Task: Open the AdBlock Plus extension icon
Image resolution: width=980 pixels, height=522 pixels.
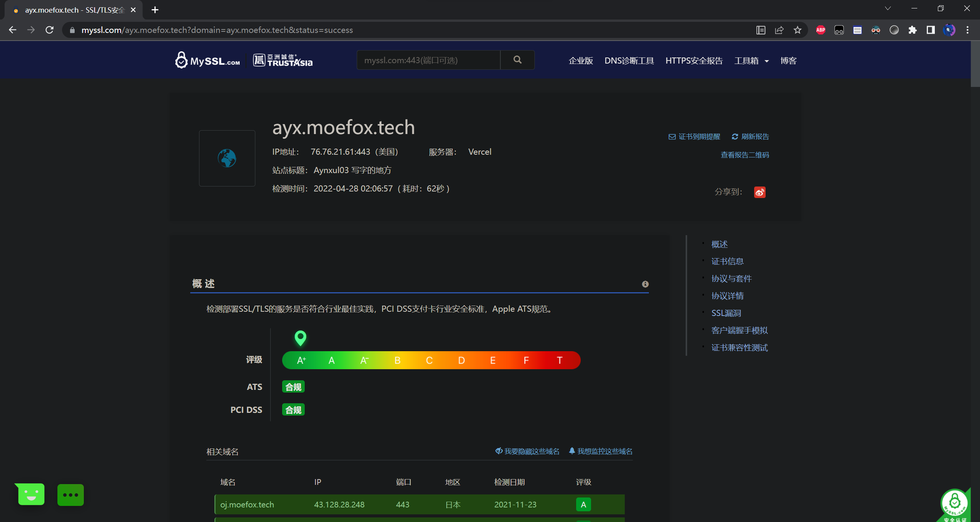Action: 820,30
